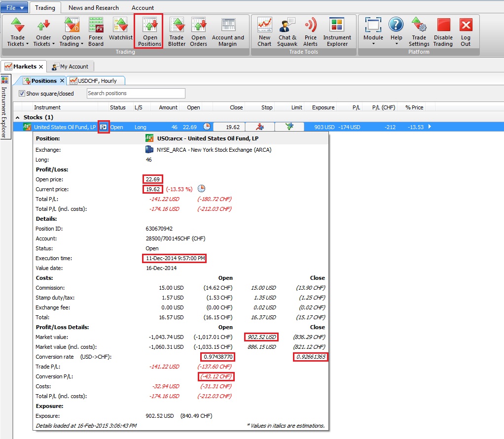Click close market value 902.52 USD
The height and width of the screenshot is (439, 504).
coord(262,337)
